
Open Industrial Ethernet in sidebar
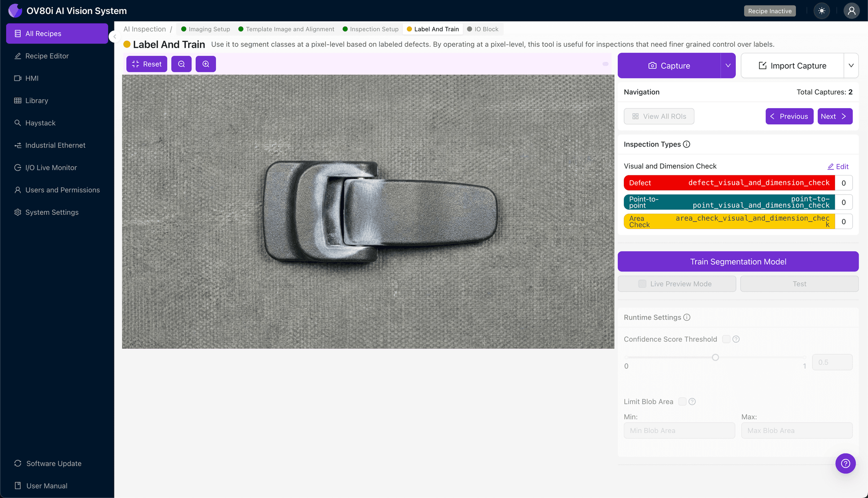(57, 145)
